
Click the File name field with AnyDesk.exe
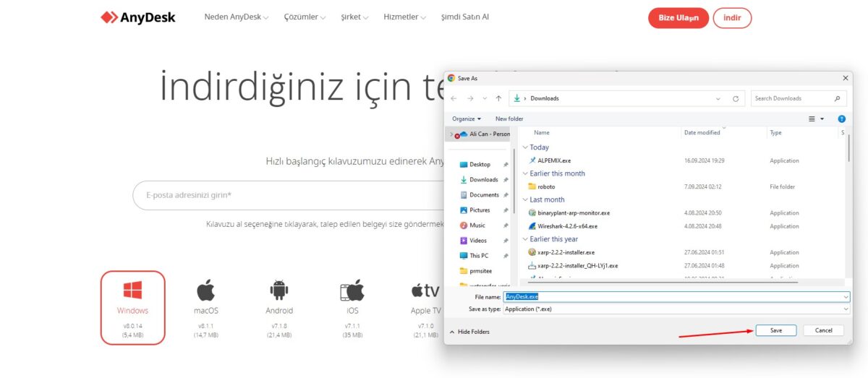(x=676, y=296)
